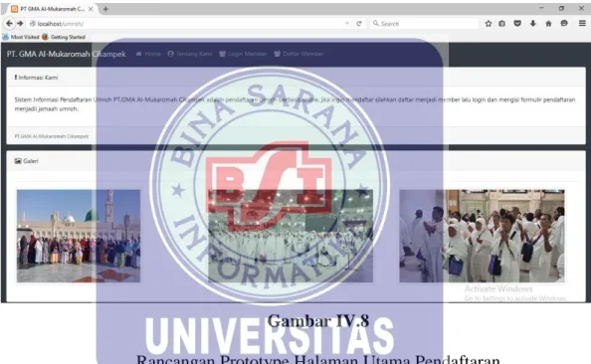Open the Daftar Member menu item
Screen dimensions: 591x364
click(x=298, y=54)
